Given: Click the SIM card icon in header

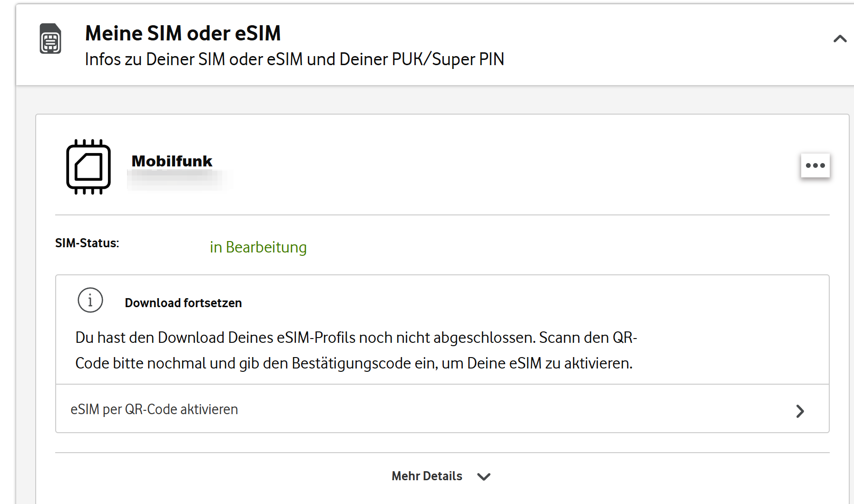Looking at the screenshot, I should click(50, 39).
